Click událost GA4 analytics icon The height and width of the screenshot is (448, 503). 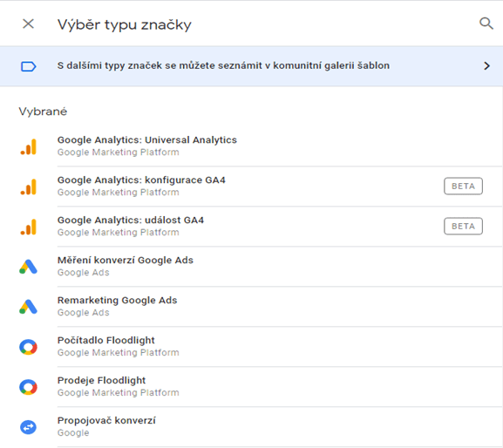click(x=29, y=227)
